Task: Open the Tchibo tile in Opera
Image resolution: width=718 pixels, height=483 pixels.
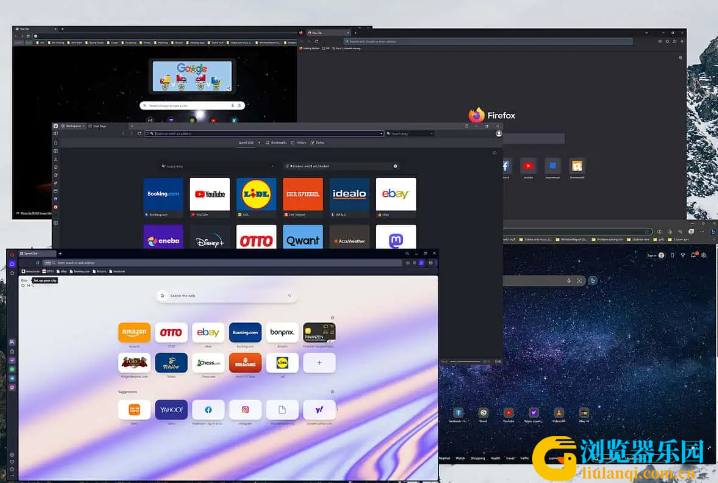Action: (x=171, y=363)
